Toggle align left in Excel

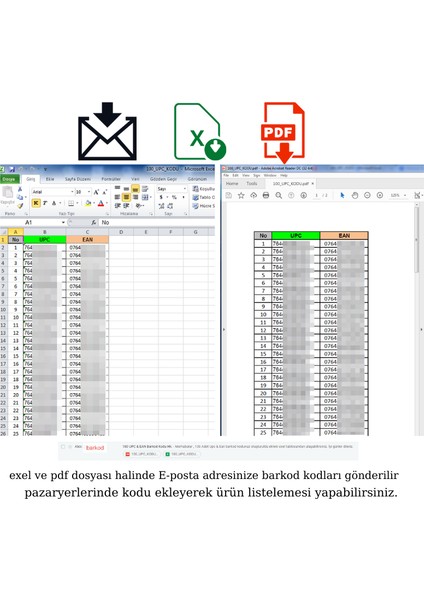pos(117,197)
